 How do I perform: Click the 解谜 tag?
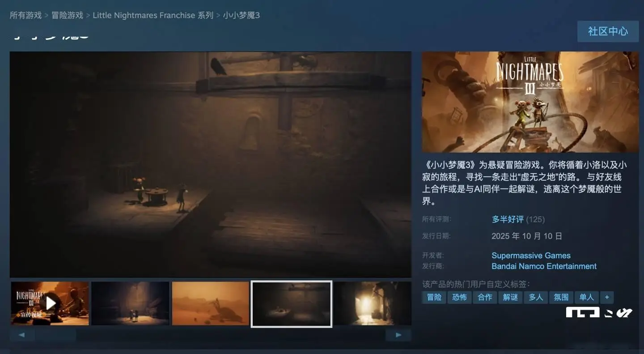(510, 297)
